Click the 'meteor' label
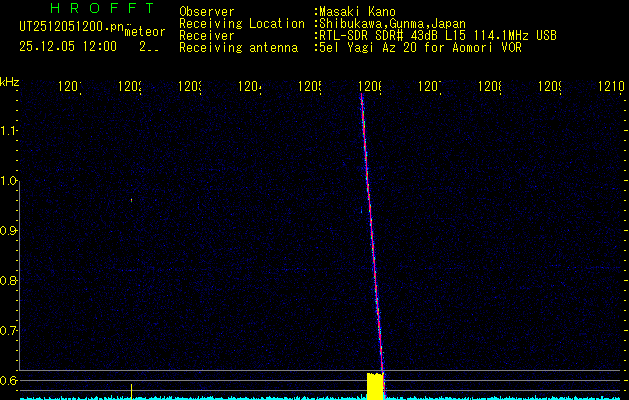 coord(144,33)
